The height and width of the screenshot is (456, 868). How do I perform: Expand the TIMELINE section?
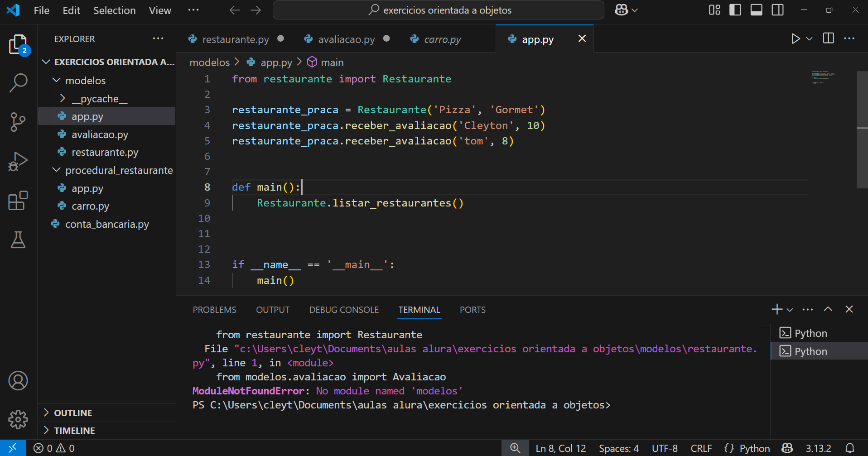click(106, 431)
